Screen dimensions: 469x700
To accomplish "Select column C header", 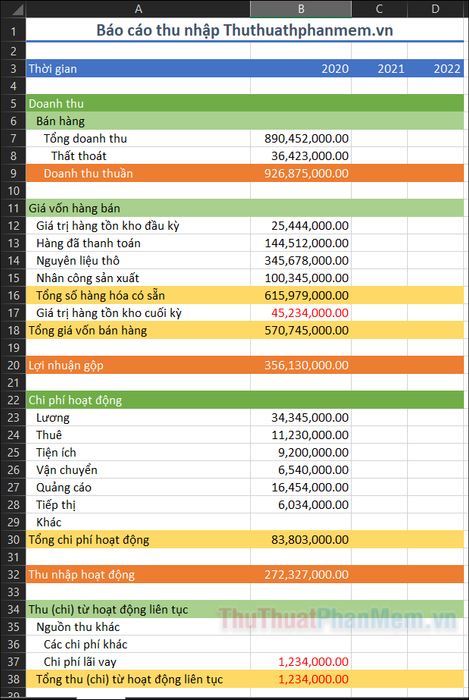I will click(x=379, y=8).
